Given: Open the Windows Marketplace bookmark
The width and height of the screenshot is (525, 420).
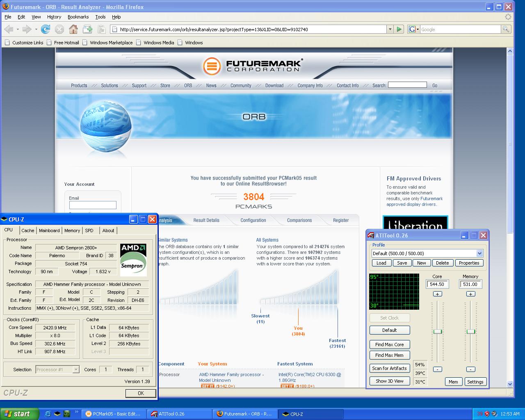Looking at the screenshot, I should 107,43.
